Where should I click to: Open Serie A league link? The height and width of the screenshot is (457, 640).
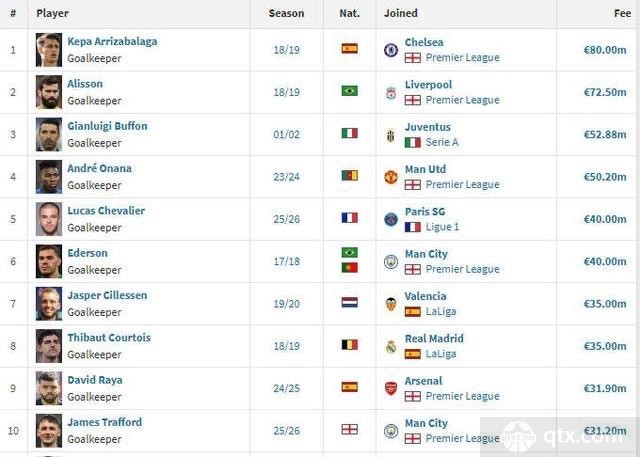[x=442, y=142]
